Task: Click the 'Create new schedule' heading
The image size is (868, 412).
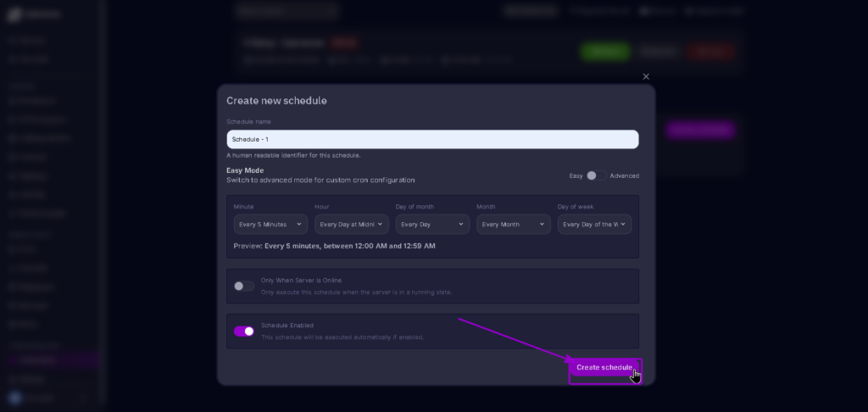Action: [x=277, y=100]
